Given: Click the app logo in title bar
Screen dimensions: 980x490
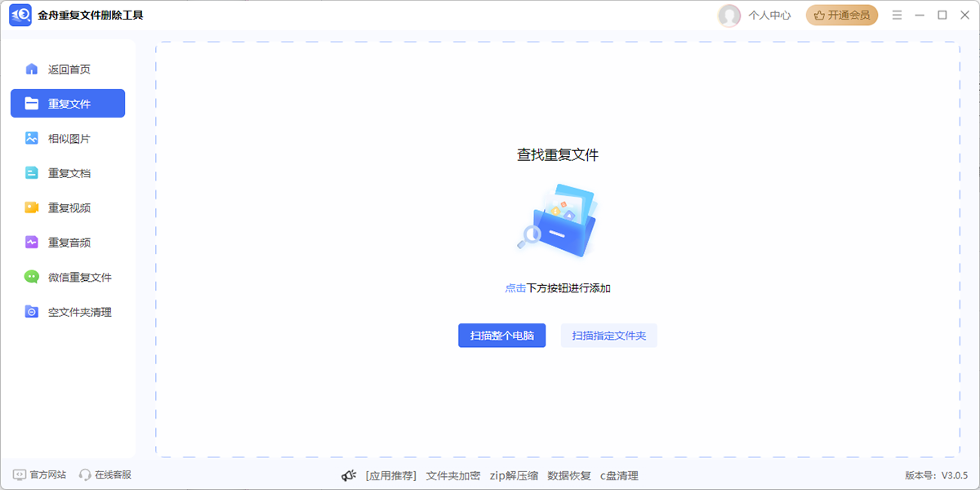Looking at the screenshot, I should 20,15.
